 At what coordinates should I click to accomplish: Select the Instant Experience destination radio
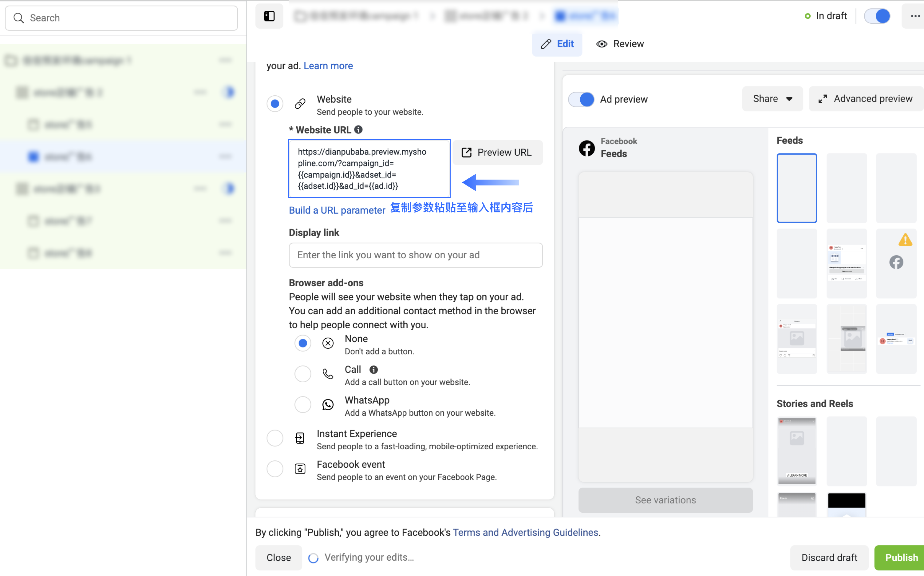275,438
